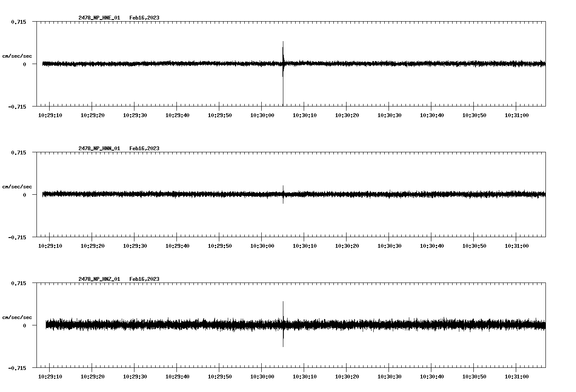The image size is (576, 392).
Task: Click the cm/sec/sec label on HNZ plot
Action: coord(17,317)
